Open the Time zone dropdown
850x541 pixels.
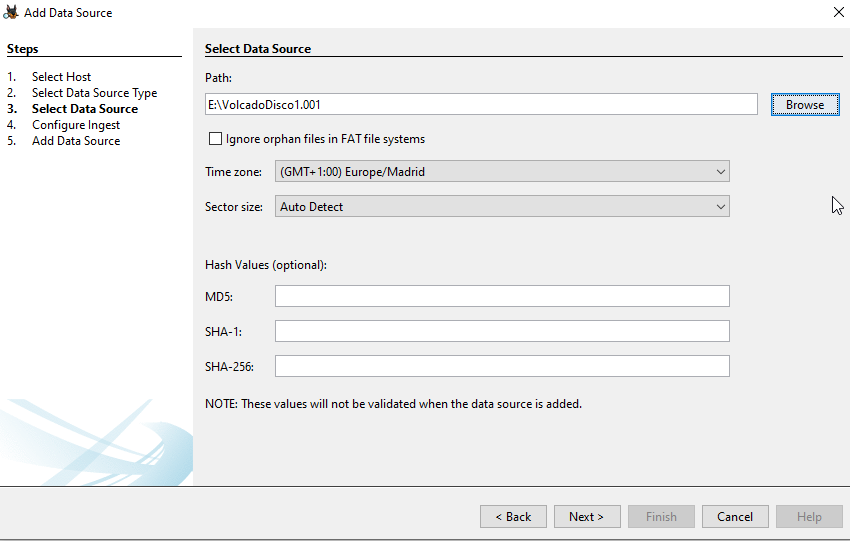502,172
